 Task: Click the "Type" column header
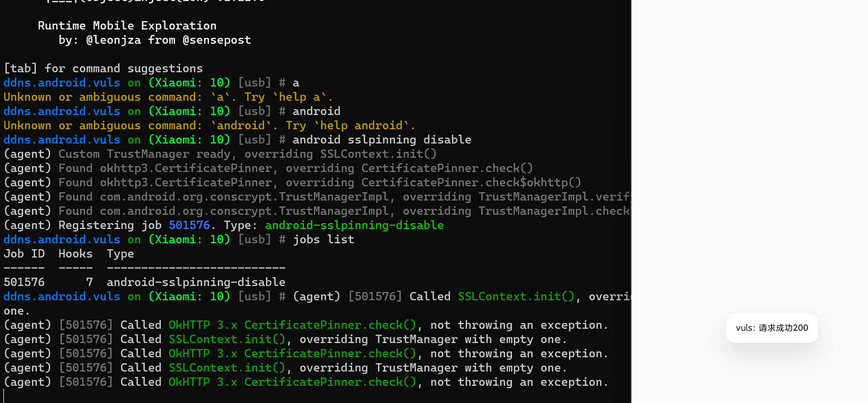coord(120,254)
